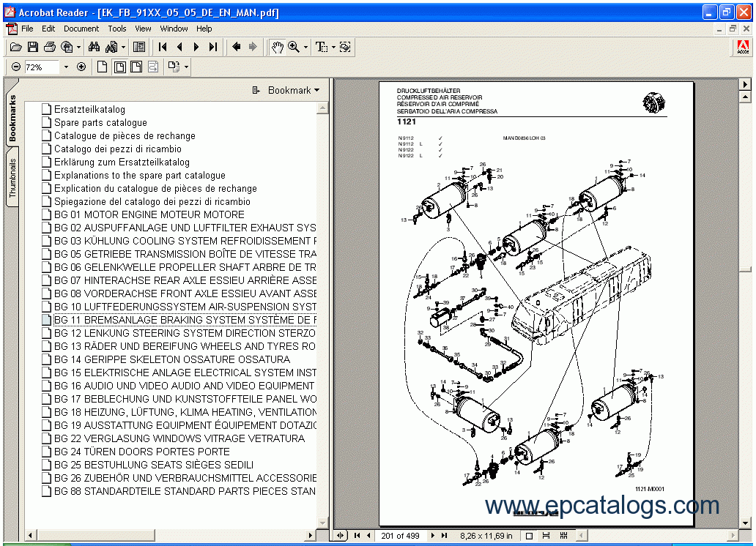Open the Spare parts catalogue bookmark
The height and width of the screenshot is (546, 756).
point(100,122)
